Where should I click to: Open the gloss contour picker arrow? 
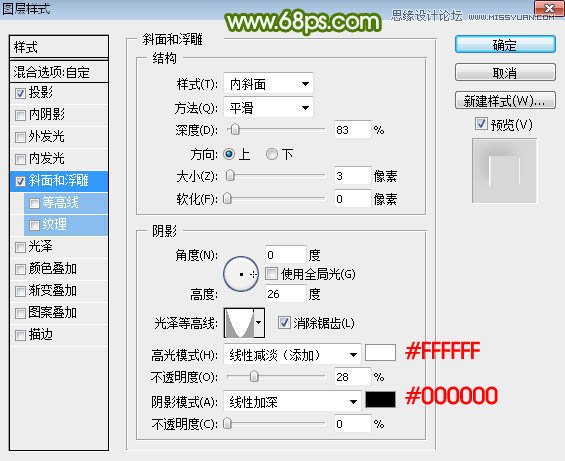pos(259,323)
